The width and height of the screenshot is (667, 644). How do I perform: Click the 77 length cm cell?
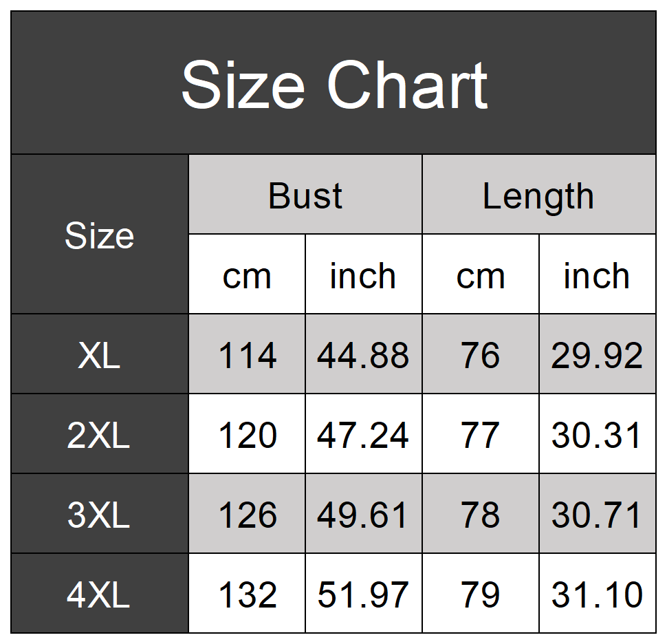tap(481, 435)
